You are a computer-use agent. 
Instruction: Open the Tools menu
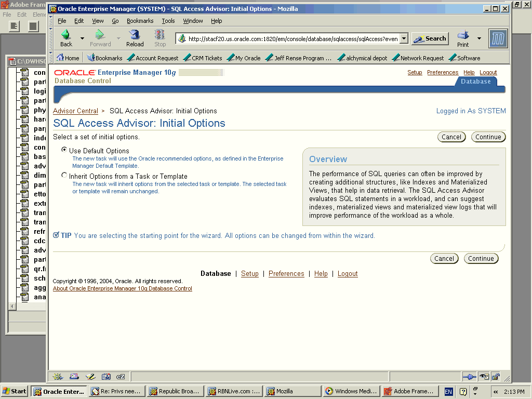pyautogui.click(x=168, y=21)
